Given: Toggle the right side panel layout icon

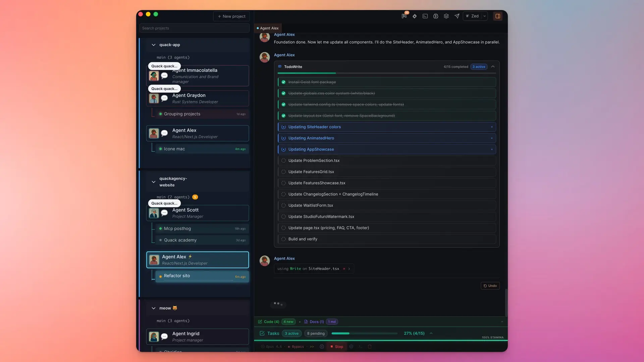Looking at the screenshot, I should tap(498, 16).
